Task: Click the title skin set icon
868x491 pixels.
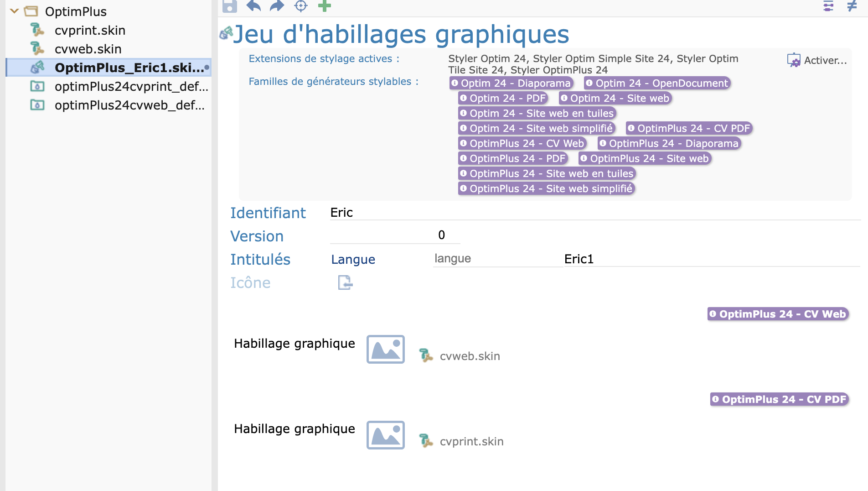Action: point(226,33)
